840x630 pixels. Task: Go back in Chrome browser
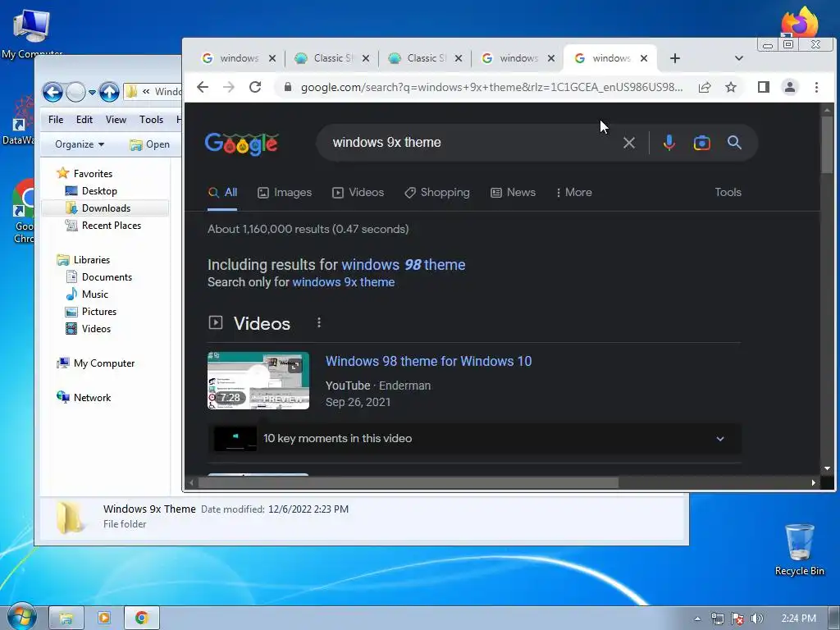[202, 87]
